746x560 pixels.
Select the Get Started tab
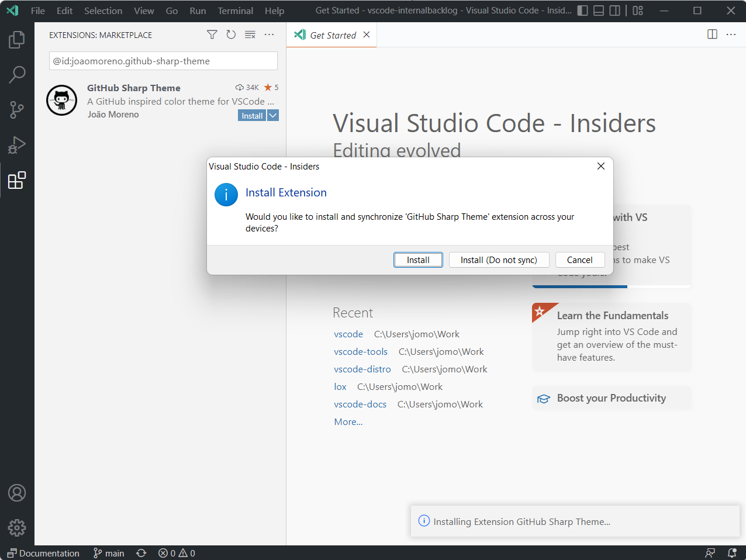pyautogui.click(x=333, y=35)
